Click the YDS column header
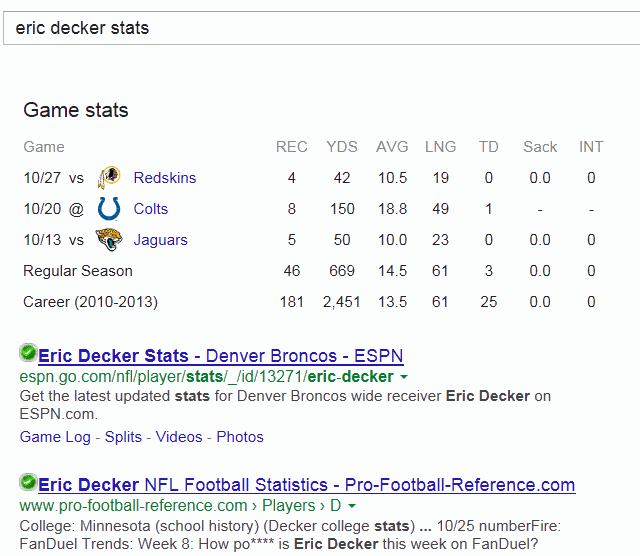 [342, 147]
